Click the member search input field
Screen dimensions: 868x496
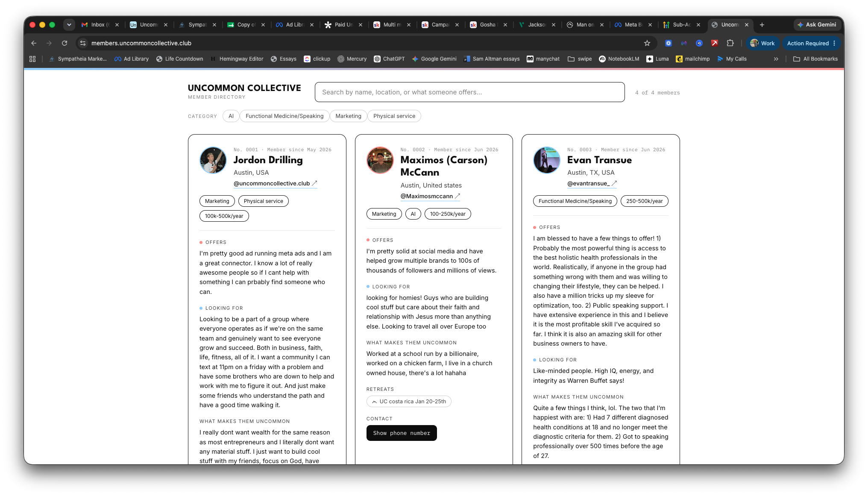point(469,92)
